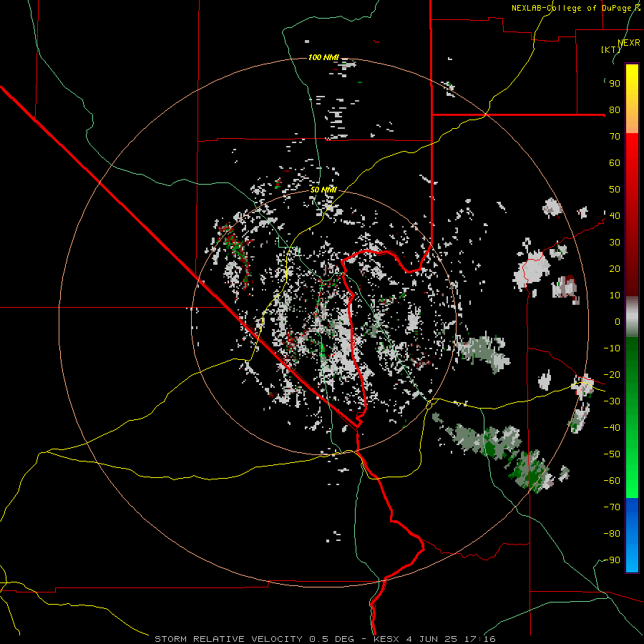The height and width of the screenshot is (644, 644).
Task: Click the [KT] units label
Action: tap(611, 49)
